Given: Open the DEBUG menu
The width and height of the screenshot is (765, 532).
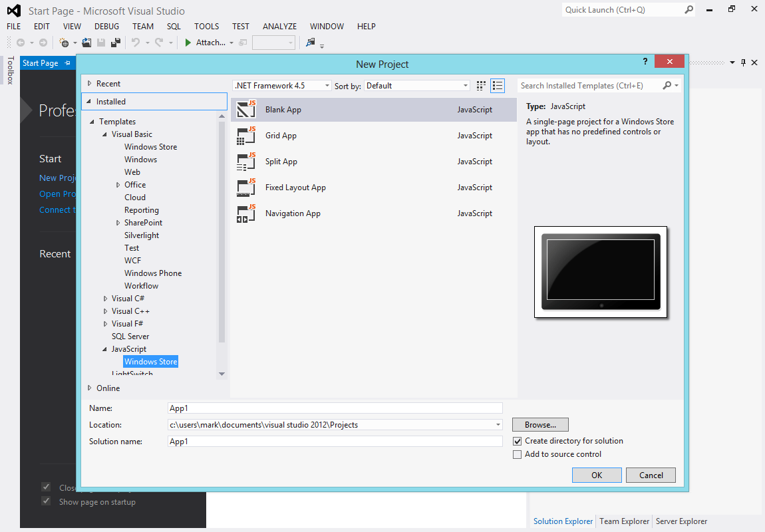Looking at the screenshot, I should [107, 27].
